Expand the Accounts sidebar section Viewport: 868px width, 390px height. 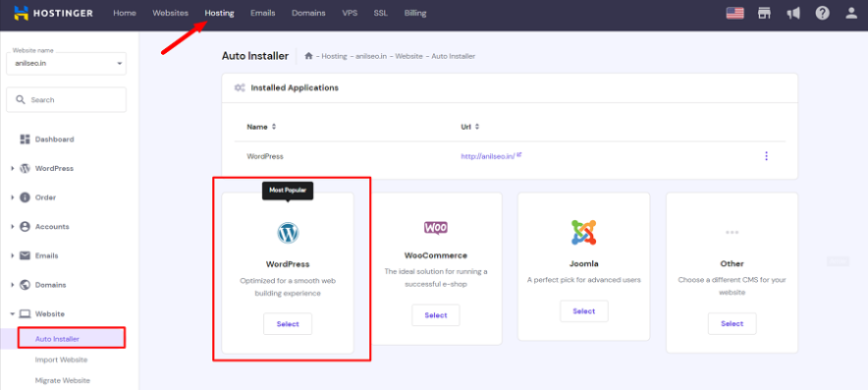coord(12,227)
